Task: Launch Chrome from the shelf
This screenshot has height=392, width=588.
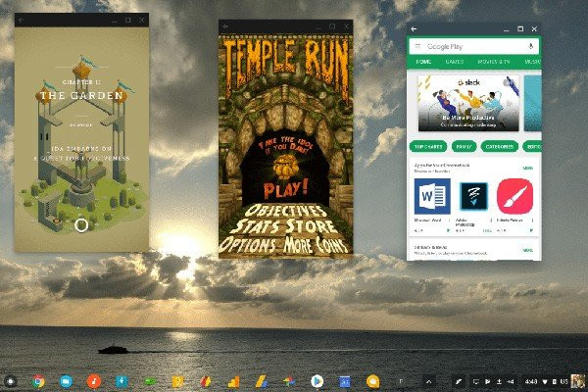Action: 39,380
